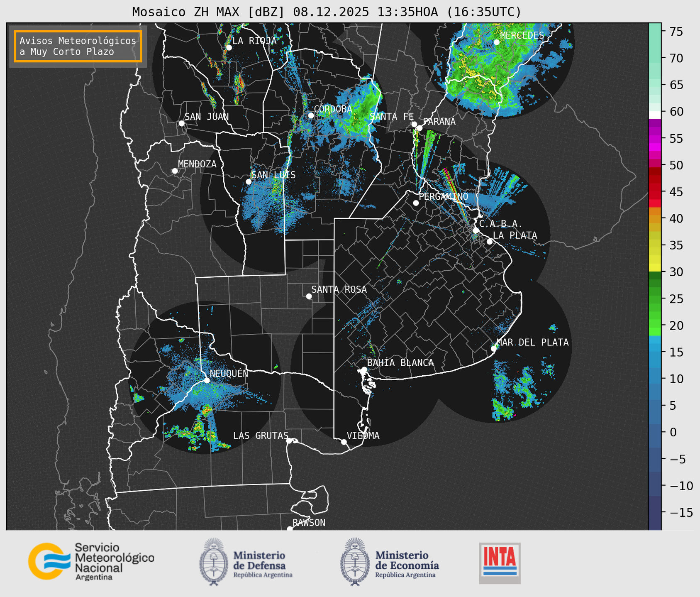Click the MAR DEL PLATA label text
Image resolution: width=700 pixels, height=597 pixels.
[x=532, y=343]
